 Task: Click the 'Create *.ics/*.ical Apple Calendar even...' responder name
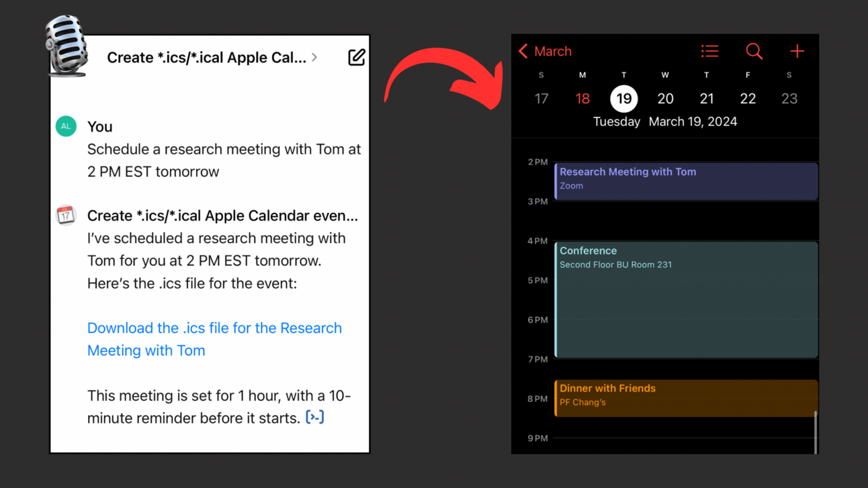[x=222, y=215]
